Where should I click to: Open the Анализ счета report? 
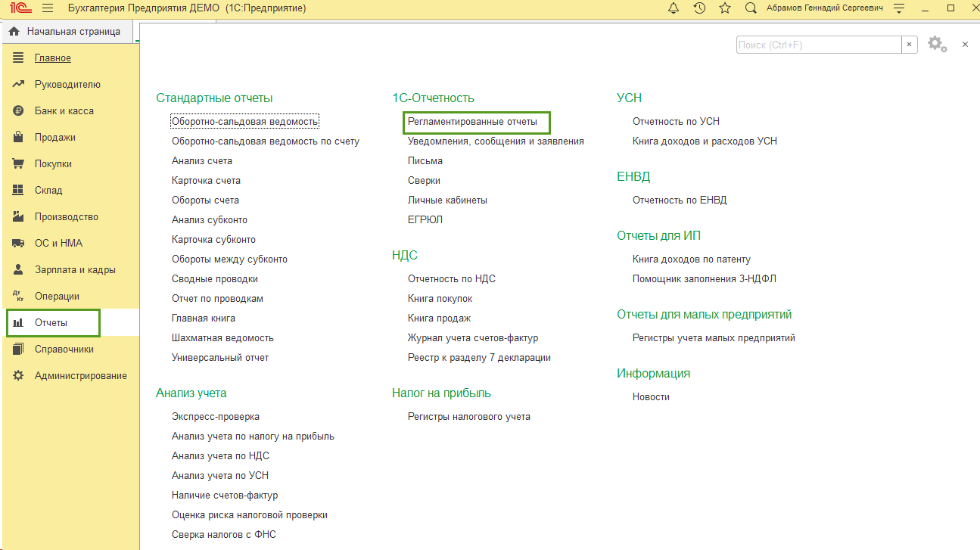(202, 160)
